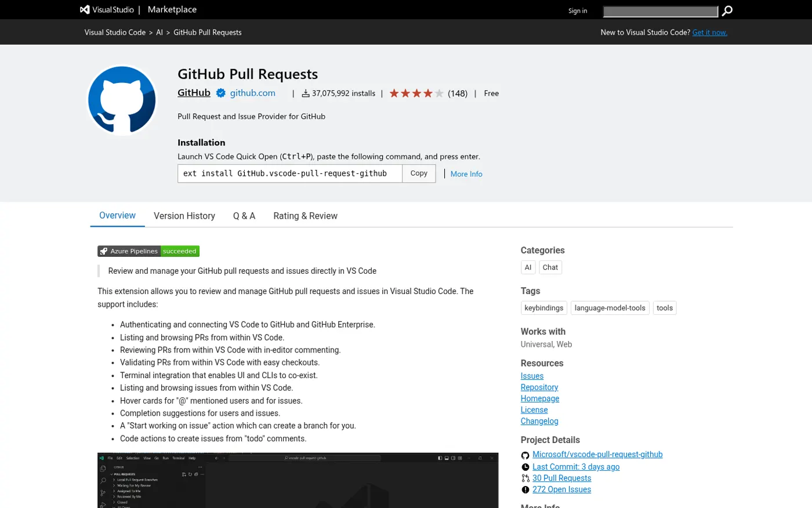
Task: Select the Chat category tag
Action: tap(550, 267)
